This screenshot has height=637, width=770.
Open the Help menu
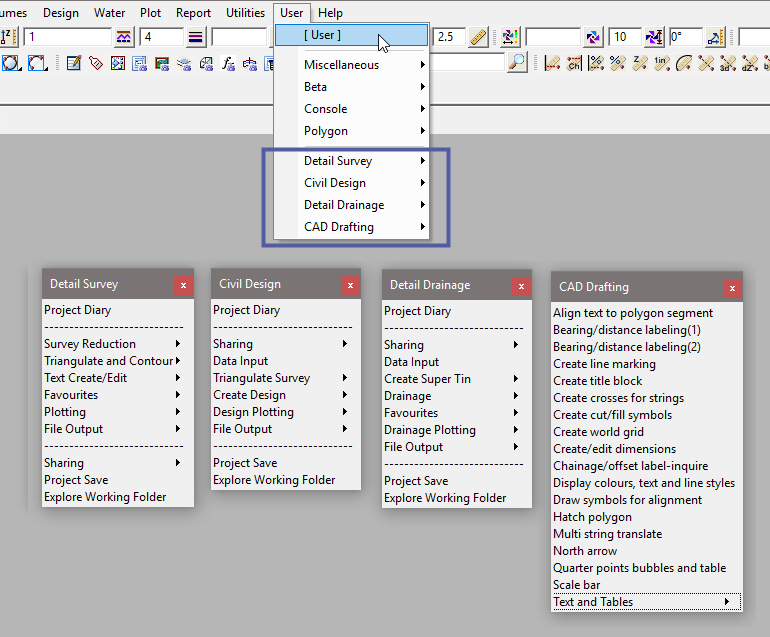tap(330, 13)
